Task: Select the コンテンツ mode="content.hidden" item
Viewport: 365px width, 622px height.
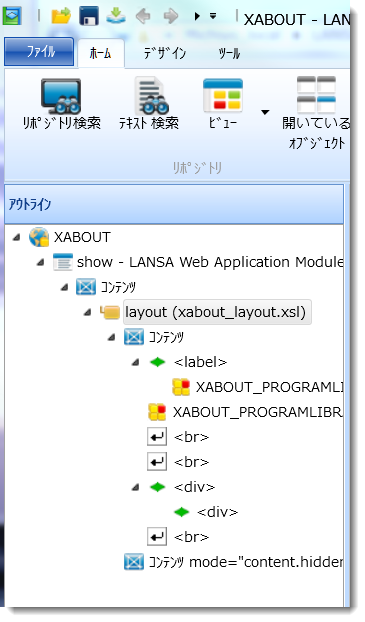Action: point(245,562)
